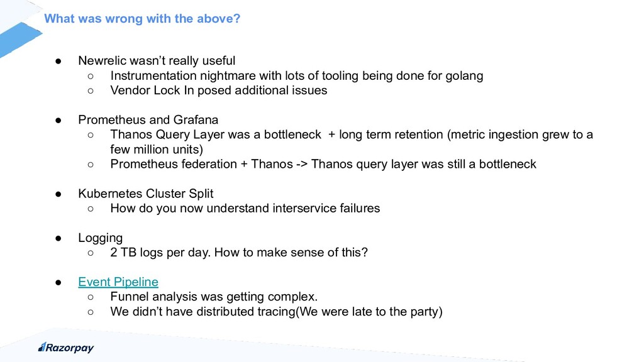Image resolution: width=644 pixels, height=362 pixels.
Task: Click the 'Thanos Query Layer was a bottleneck' line
Action: [351, 134]
